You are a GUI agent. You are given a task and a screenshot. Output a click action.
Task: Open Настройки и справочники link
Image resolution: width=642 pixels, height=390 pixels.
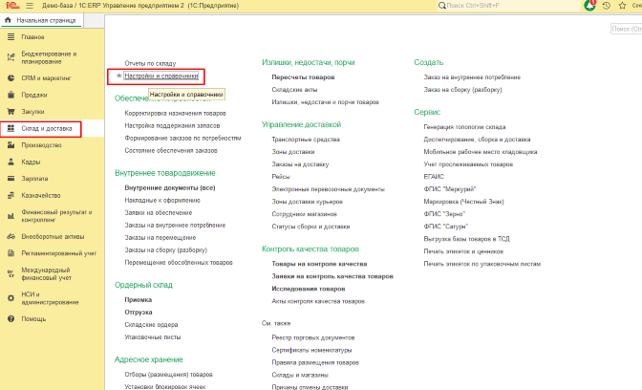pyautogui.click(x=161, y=76)
